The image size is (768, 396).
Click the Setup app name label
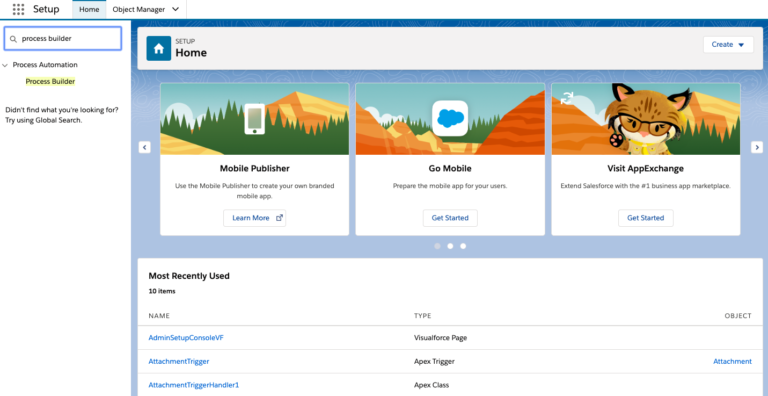click(46, 9)
